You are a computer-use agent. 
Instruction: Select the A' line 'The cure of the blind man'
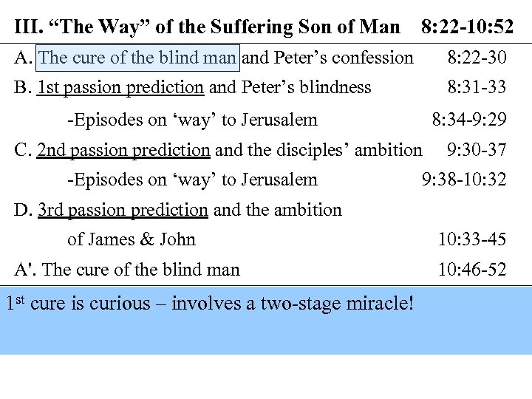point(141,270)
